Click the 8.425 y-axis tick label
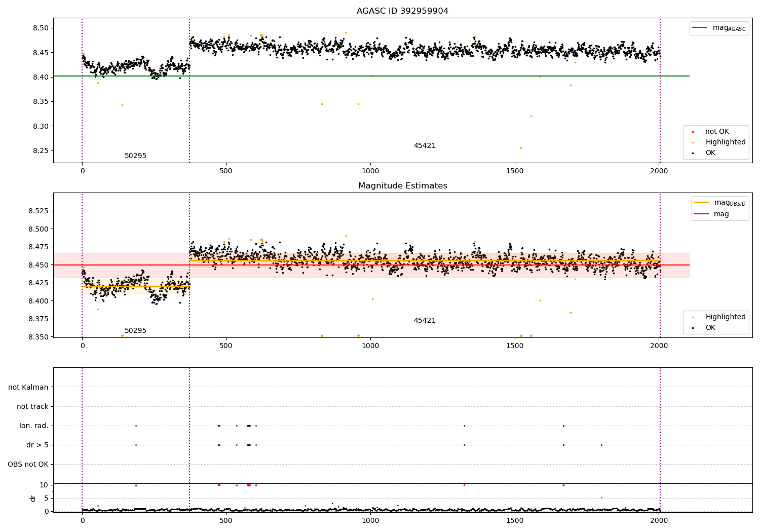The width and height of the screenshot is (760, 532). pos(39,283)
